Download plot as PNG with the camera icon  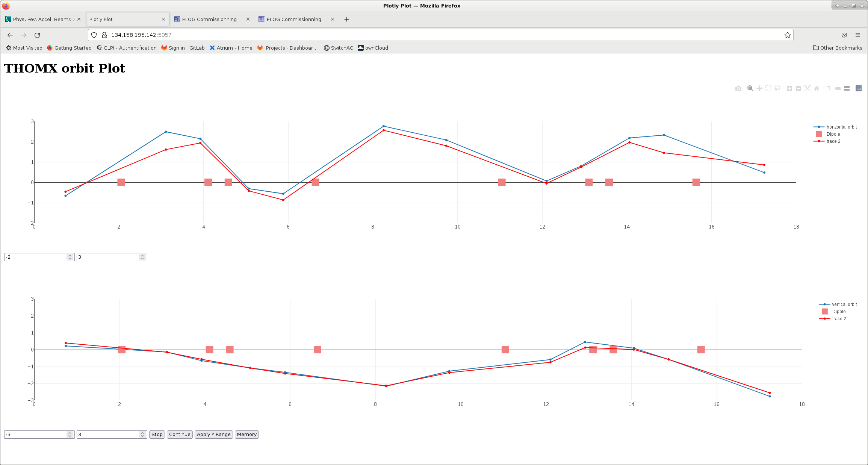tap(738, 88)
